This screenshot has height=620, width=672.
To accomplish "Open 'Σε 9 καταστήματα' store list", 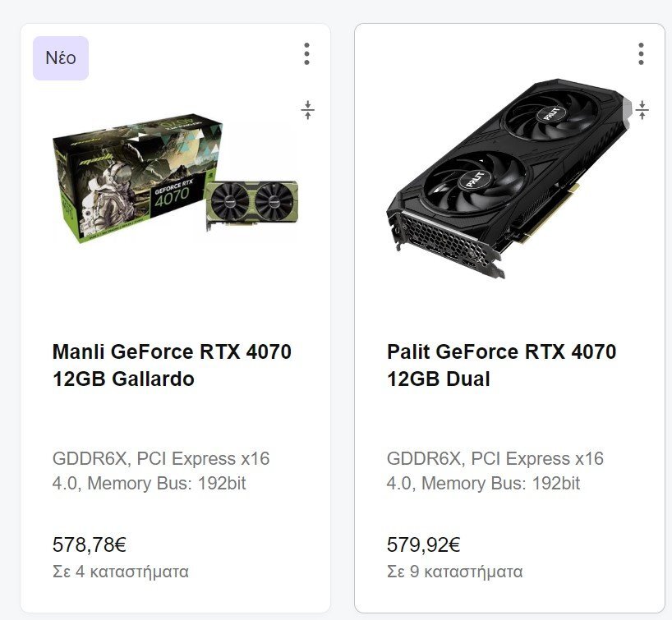I will [454, 572].
